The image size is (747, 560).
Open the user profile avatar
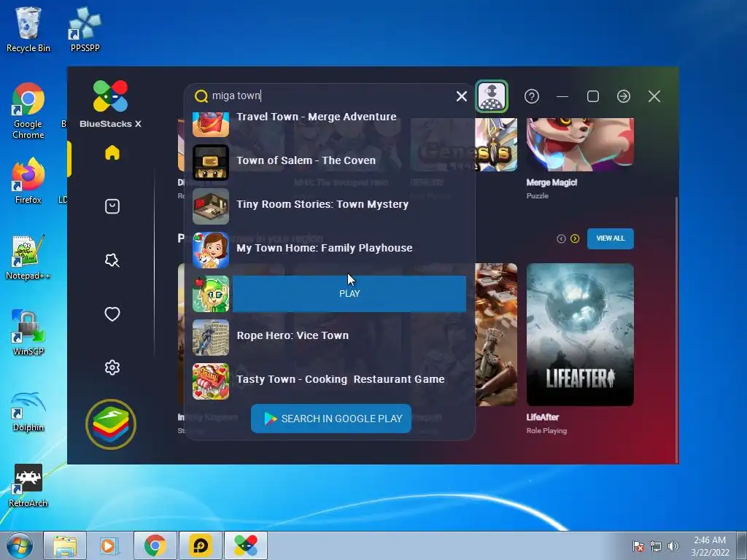point(492,97)
